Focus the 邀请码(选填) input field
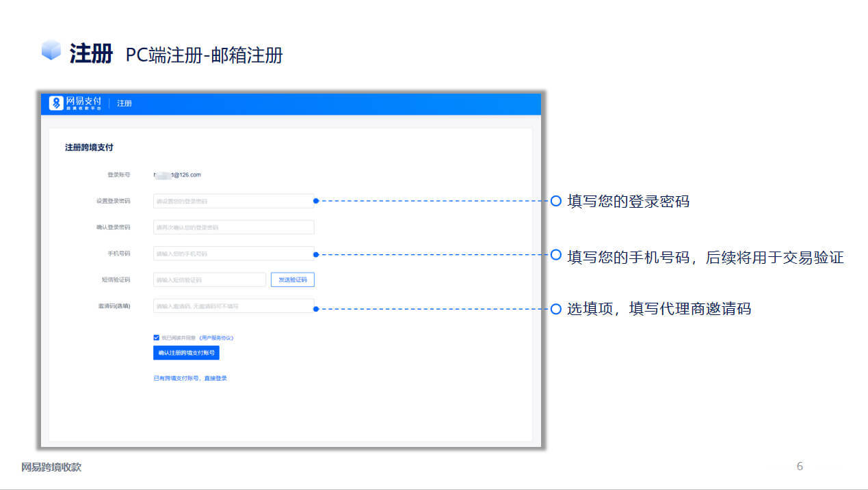The height and width of the screenshot is (490, 868). pyautogui.click(x=234, y=305)
